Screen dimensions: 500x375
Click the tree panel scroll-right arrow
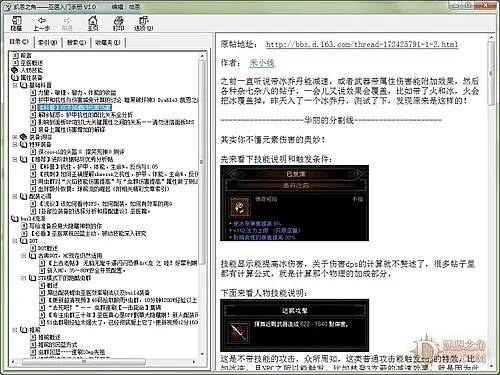194,361
